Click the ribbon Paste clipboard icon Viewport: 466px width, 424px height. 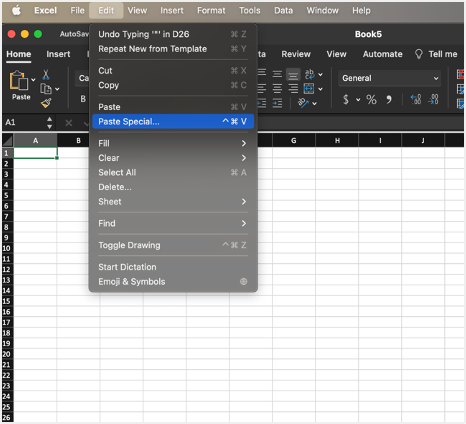click(19, 81)
